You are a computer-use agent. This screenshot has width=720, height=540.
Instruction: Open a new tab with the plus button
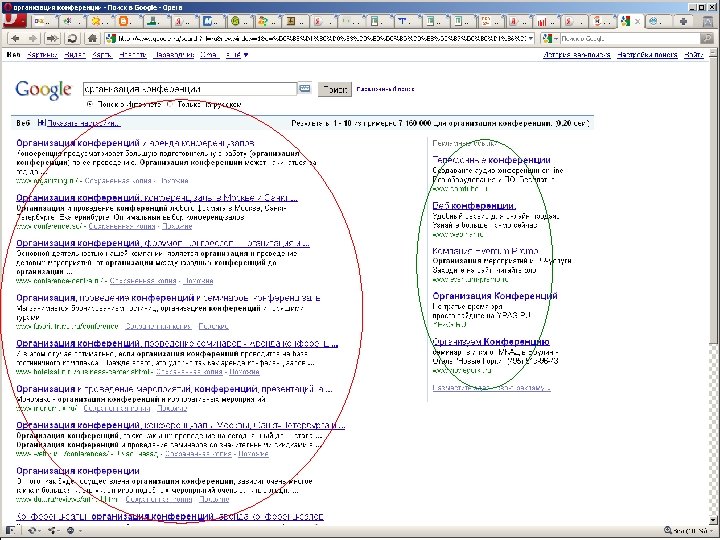click(x=683, y=21)
